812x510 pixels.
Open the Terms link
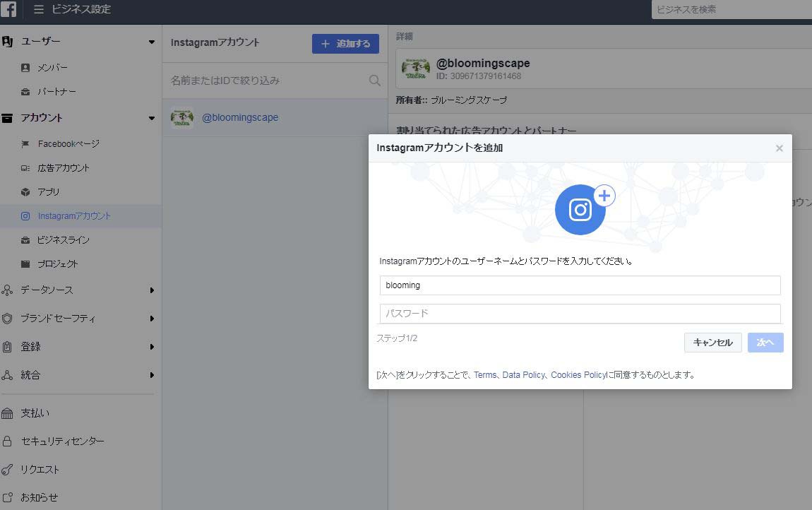[x=484, y=374]
